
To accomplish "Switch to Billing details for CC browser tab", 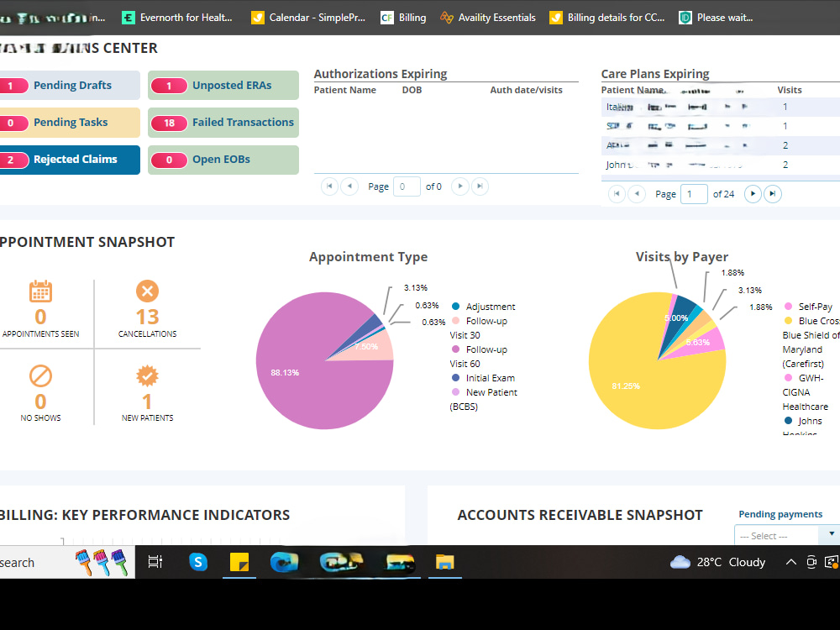I will (x=607, y=18).
